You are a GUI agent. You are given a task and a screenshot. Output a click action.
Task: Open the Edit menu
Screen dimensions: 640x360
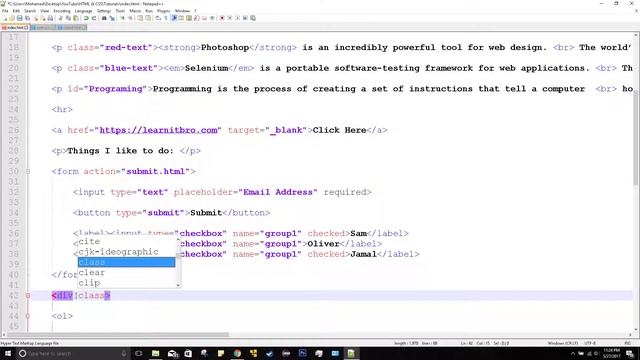click(16, 11)
